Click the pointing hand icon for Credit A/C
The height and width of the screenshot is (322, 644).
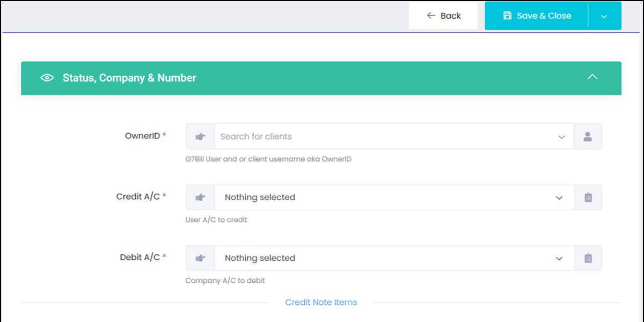pyautogui.click(x=200, y=197)
